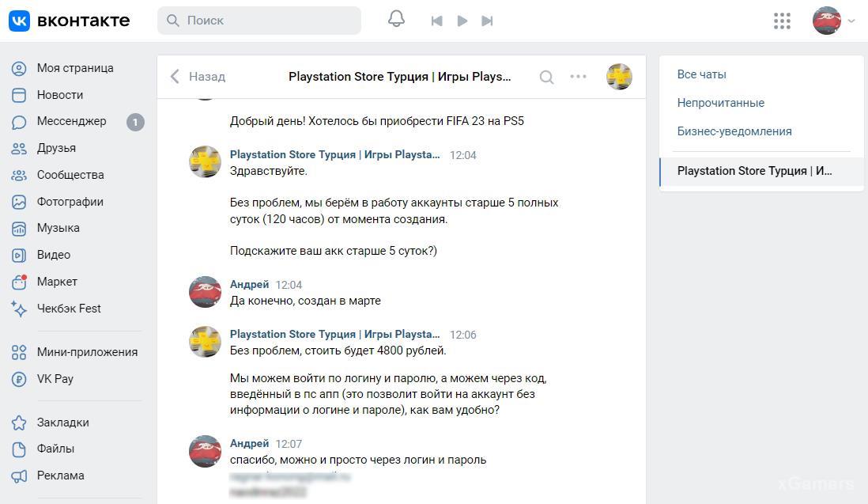Open Моя страница
The image size is (868, 504).
pyautogui.click(x=75, y=68)
